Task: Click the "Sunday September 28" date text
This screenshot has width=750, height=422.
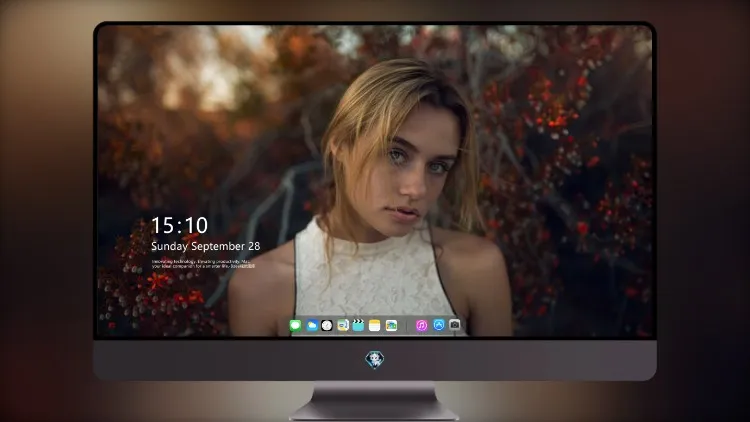Action: (x=206, y=246)
